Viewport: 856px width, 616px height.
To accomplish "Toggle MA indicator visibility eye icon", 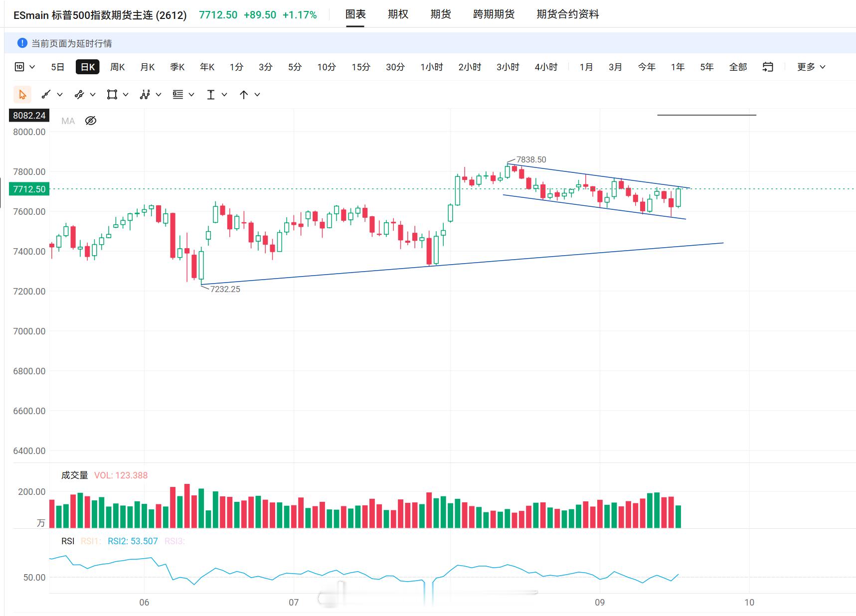I will tap(91, 121).
